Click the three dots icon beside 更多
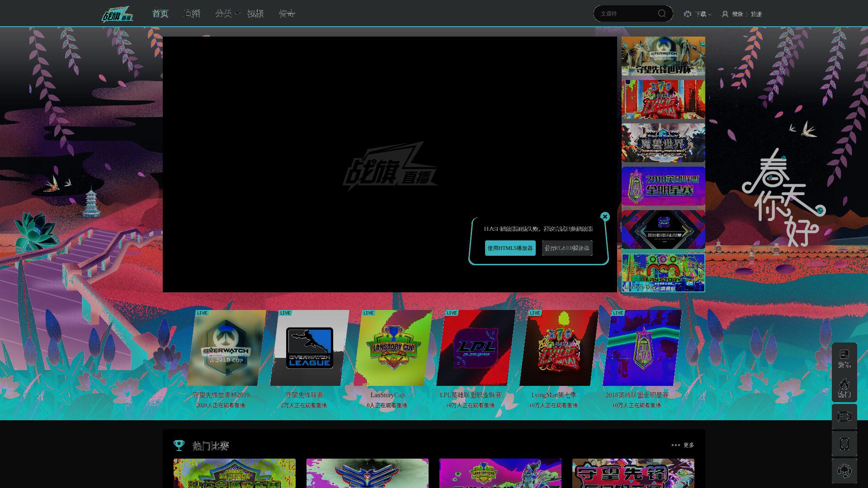Screen dimensions: 868x488 point(676,445)
